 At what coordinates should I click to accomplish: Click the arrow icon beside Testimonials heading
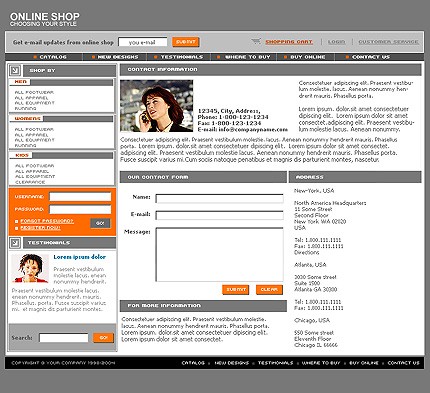(x=15, y=243)
